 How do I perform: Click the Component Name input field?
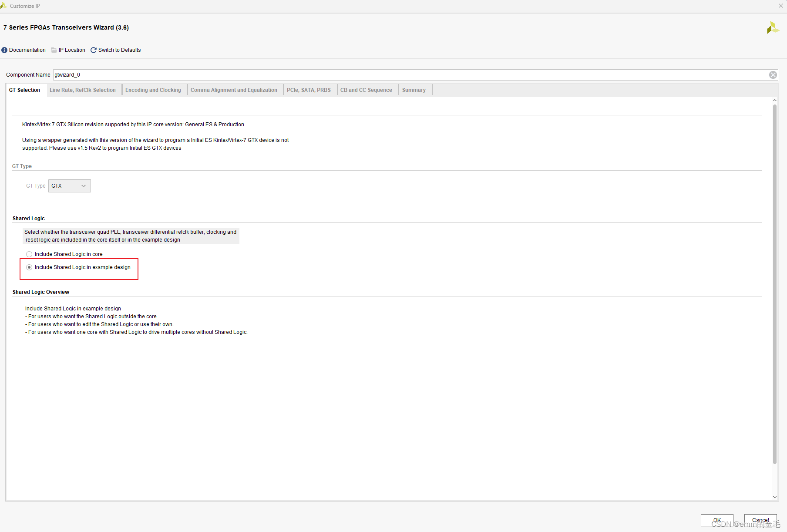point(411,75)
